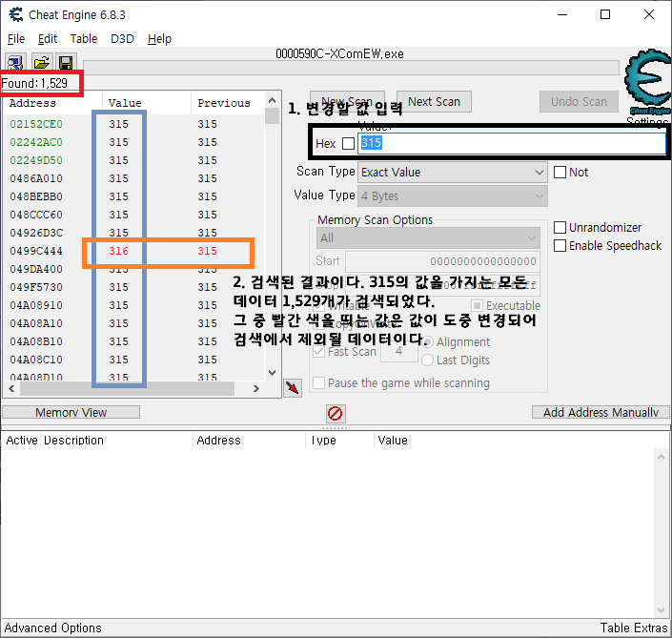672x638 pixels.
Task: Enable the Not checkbox
Action: point(560,173)
